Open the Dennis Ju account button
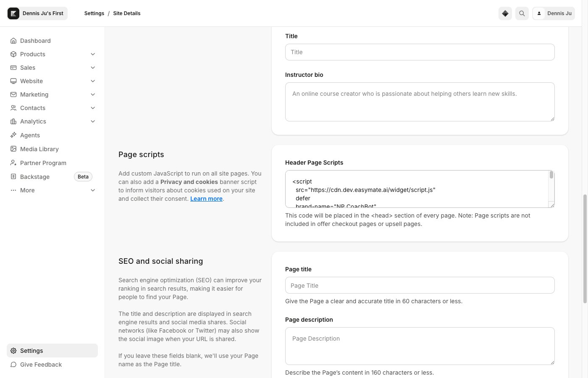This screenshot has height=378, width=588. (x=554, y=13)
